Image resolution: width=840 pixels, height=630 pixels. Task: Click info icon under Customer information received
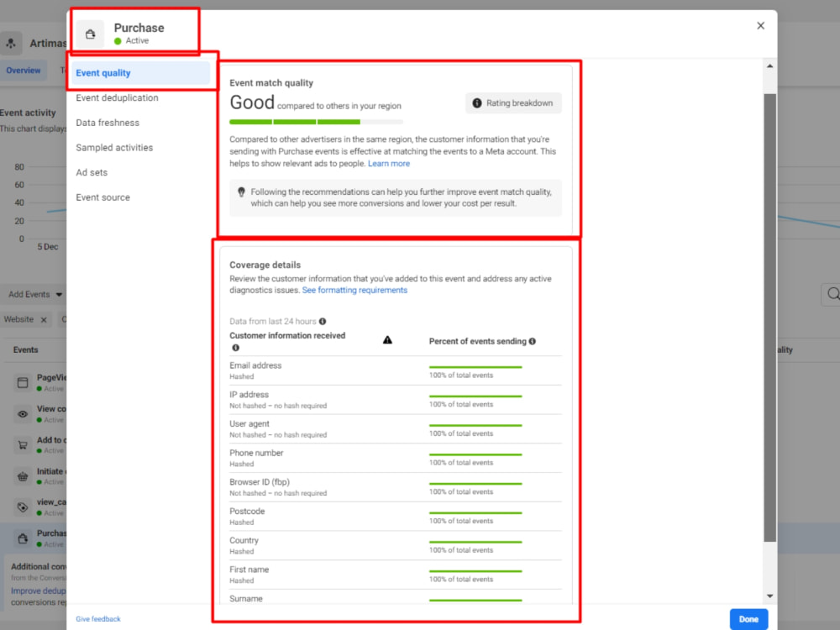[x=235, y=348]
